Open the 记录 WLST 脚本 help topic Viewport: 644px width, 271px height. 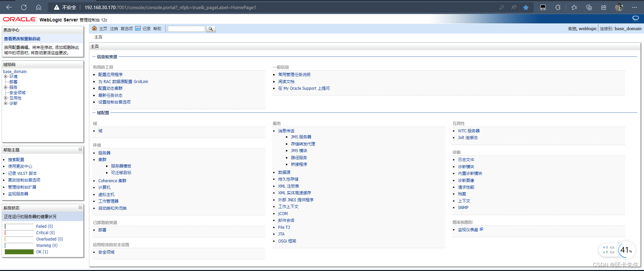pos(22,174)
